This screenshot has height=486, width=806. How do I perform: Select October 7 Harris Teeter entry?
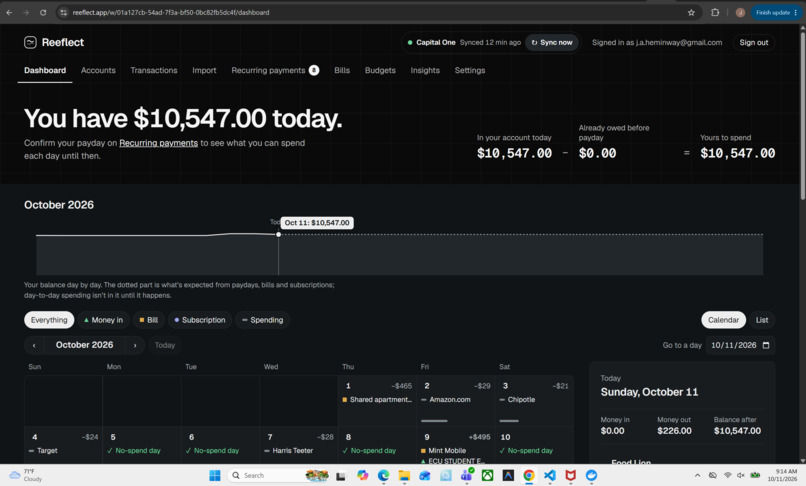pyautogui.click(x=288, y=451)
